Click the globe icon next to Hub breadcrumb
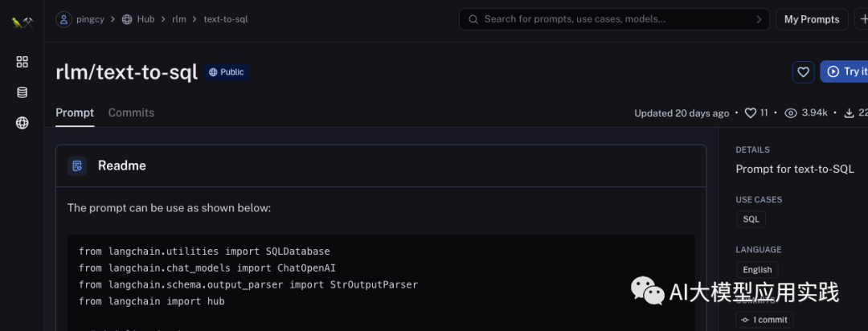This screenshot has height=331, width=868. (127, 19)
